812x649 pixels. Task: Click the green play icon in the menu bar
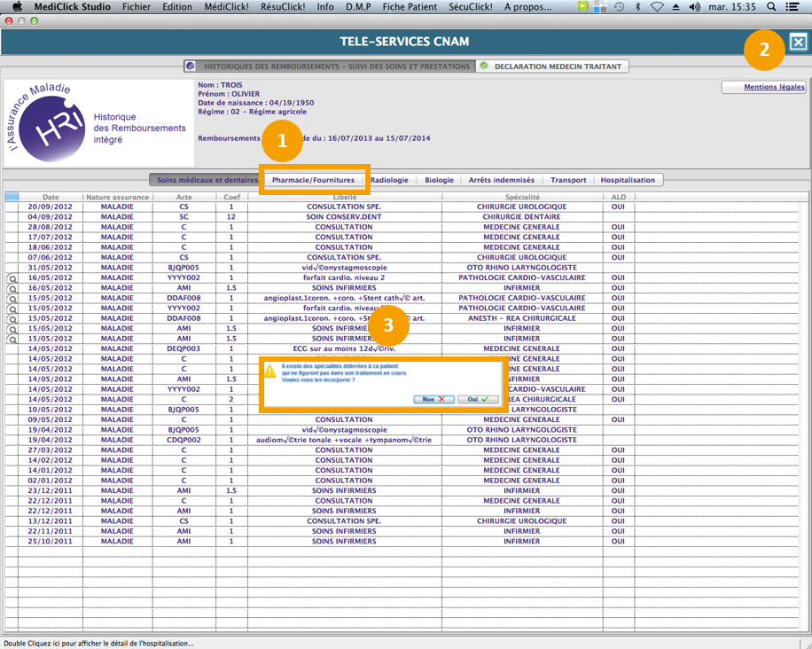click(582, 6)
